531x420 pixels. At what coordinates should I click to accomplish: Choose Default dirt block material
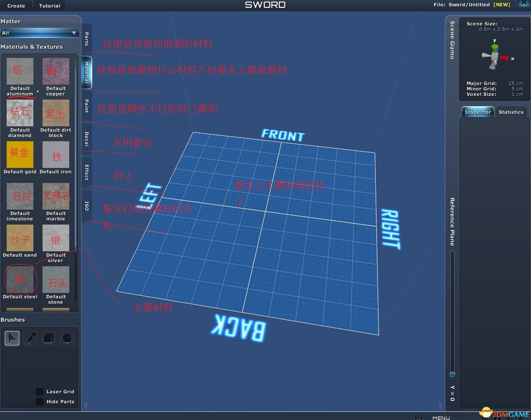pos(56,113)
